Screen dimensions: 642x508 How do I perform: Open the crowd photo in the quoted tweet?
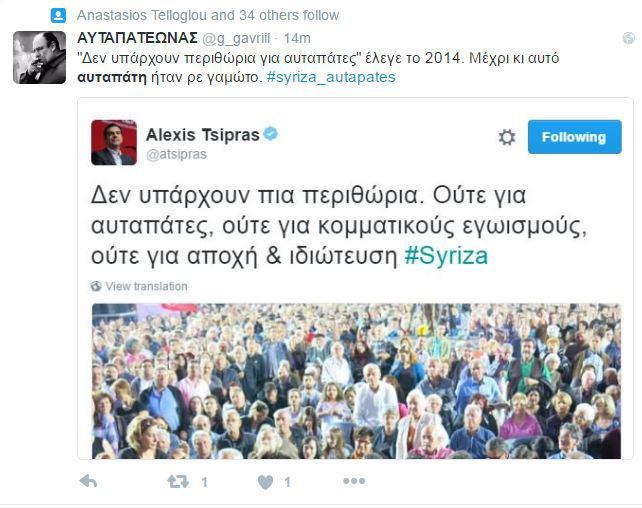(356, 381)
